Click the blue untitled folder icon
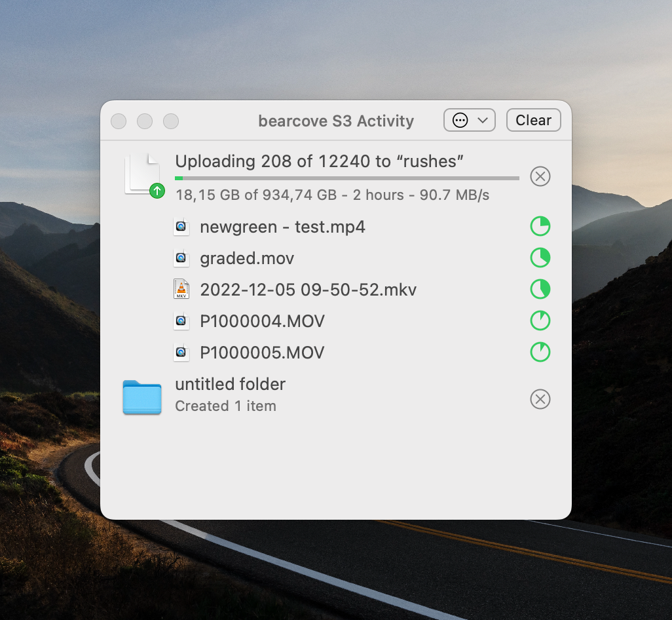This screenshot has width=672, height=620. [142, 397]
